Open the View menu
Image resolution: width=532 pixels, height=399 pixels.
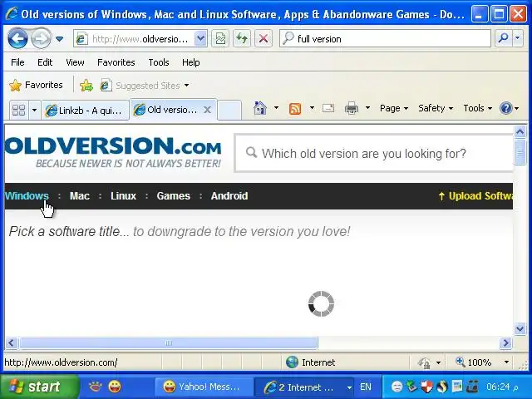tap(75, 62)
